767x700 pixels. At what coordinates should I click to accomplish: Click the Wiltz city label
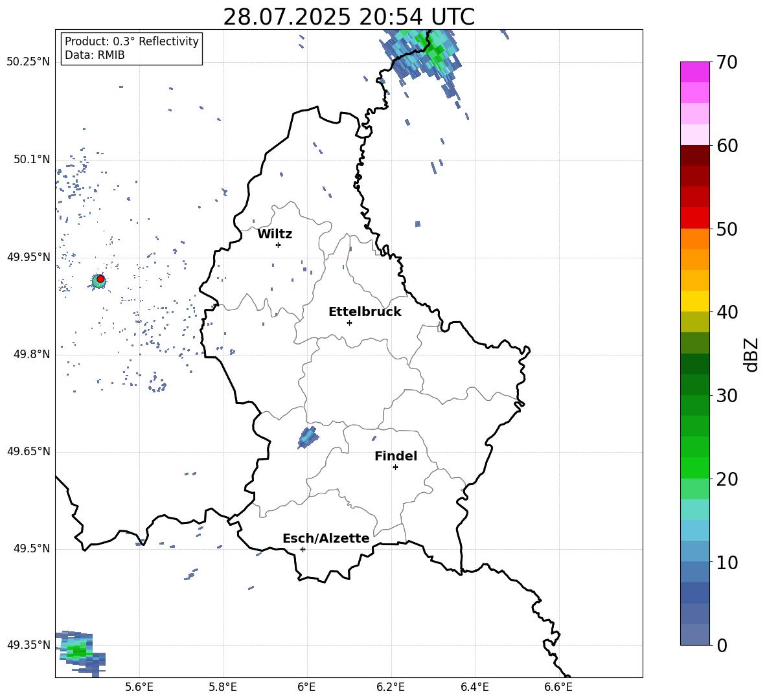[275, 234]
